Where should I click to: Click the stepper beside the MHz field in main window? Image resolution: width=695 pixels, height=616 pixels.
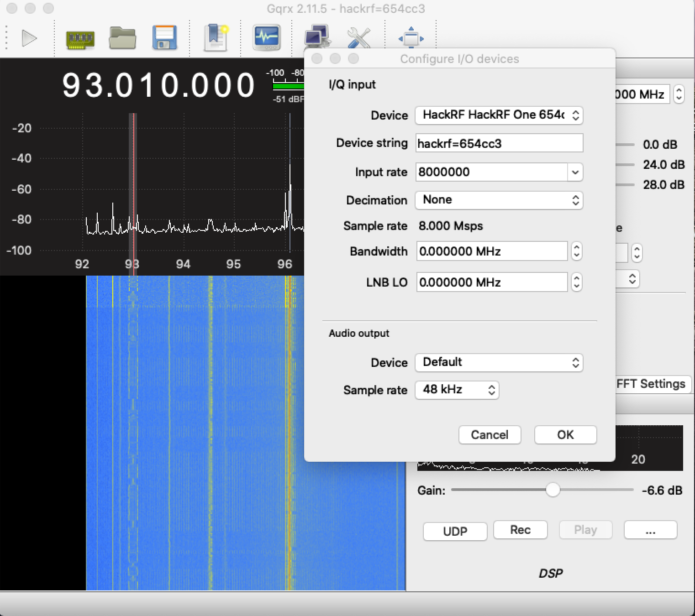pos(679,94)
